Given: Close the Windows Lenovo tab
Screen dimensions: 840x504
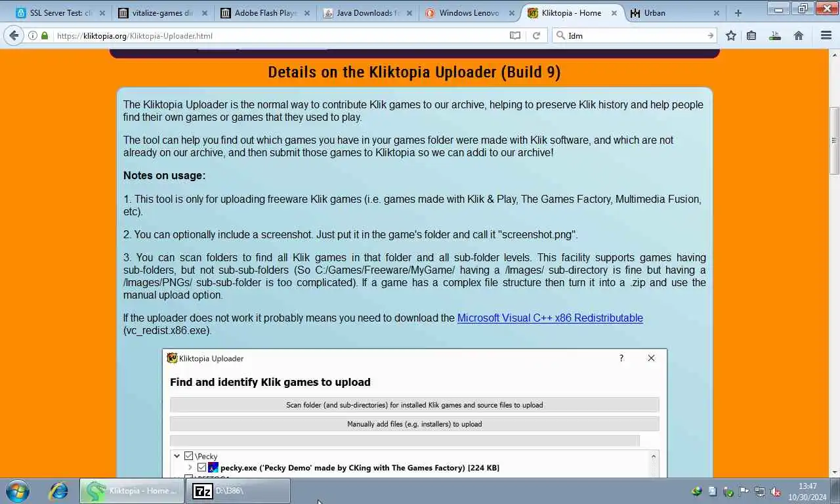Looking at the screenshot, I should pyautogui.click(x=512, y=13).
